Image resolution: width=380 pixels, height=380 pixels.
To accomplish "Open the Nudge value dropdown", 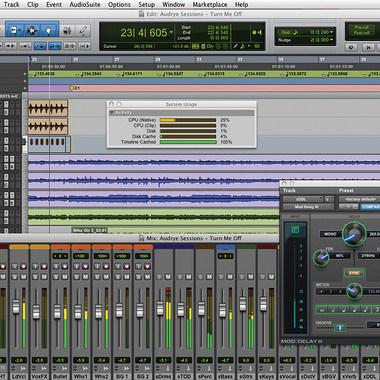I will (331, 40).
